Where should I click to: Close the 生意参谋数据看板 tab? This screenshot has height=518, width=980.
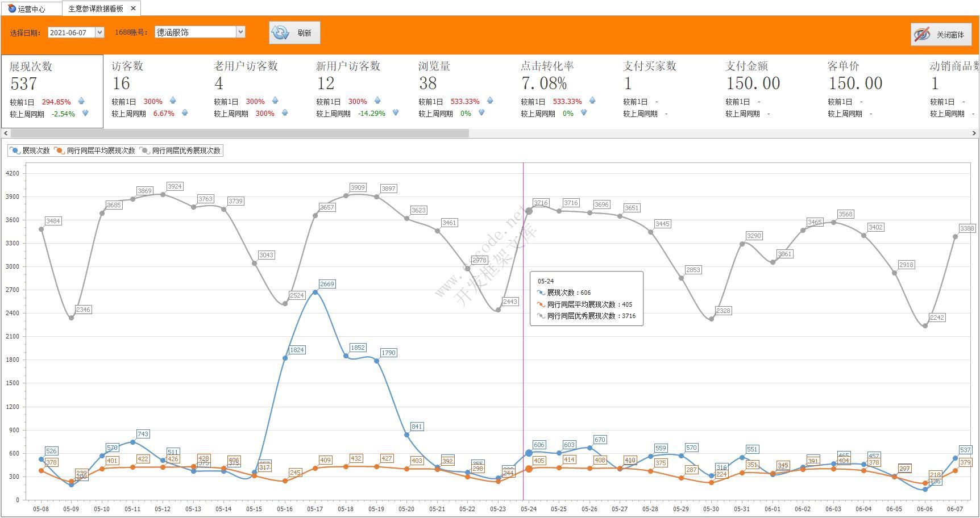(133, 9)
